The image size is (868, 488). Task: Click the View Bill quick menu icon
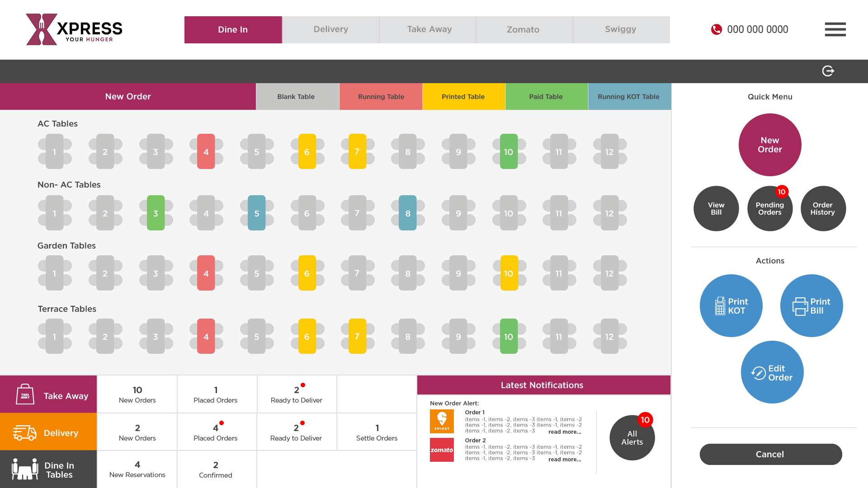(x=717, y=208)
